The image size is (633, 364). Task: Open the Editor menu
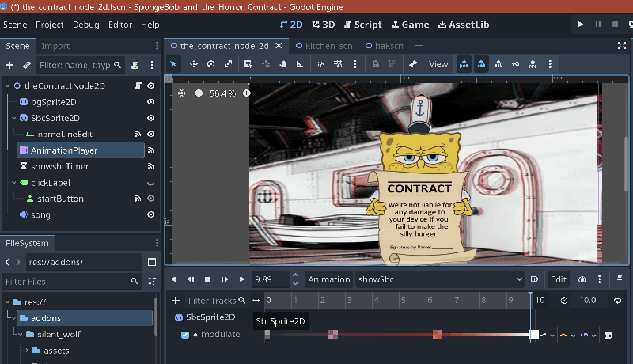click(x=120, y=25)
